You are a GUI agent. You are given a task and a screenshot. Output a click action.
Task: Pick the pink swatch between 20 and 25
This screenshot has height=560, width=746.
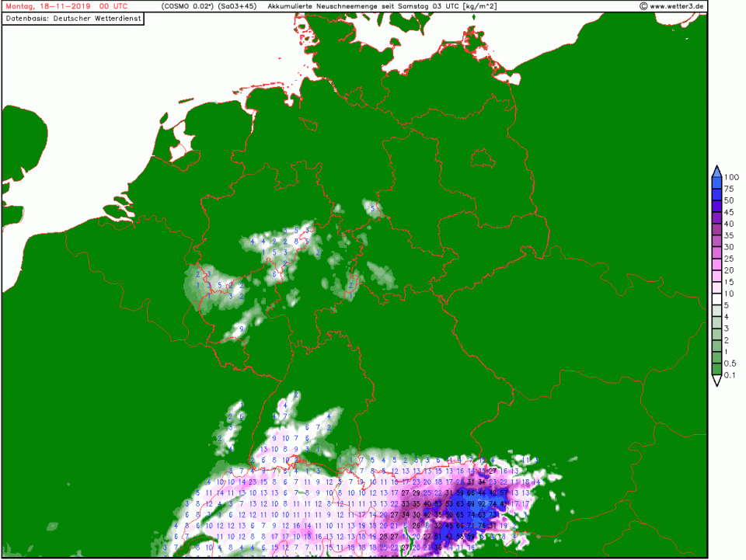coord(717,264)
